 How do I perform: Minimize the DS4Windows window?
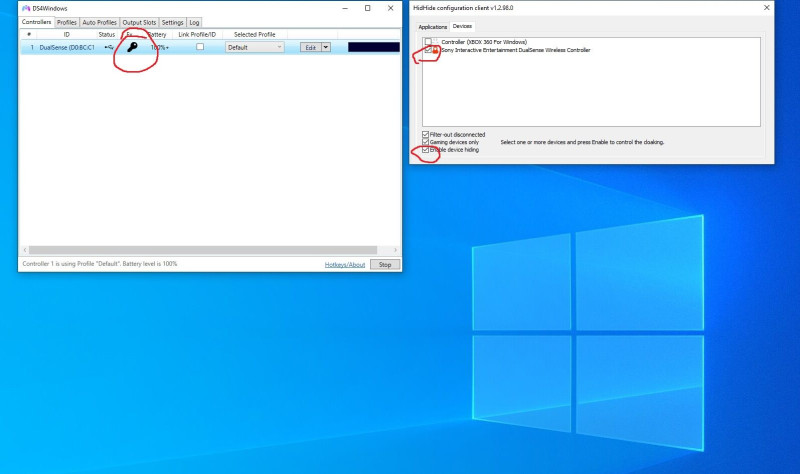click(x=345, y=8)
